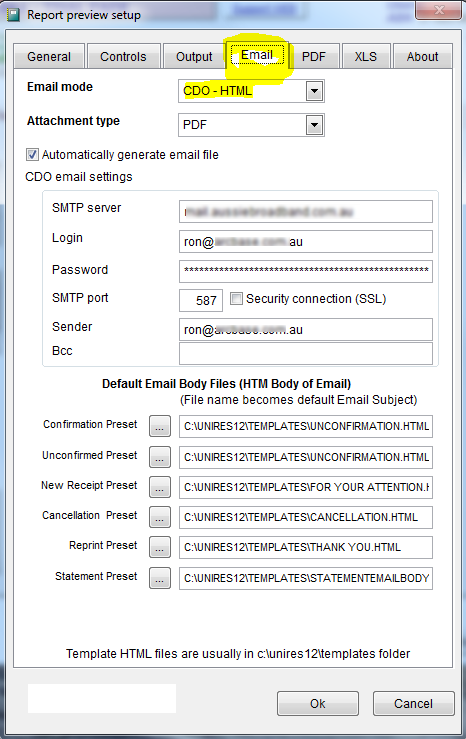Enable Security connection (SSL) checkbox
Image resolution: width=466 pixels, height=739 pixels.
pos(236,298)
